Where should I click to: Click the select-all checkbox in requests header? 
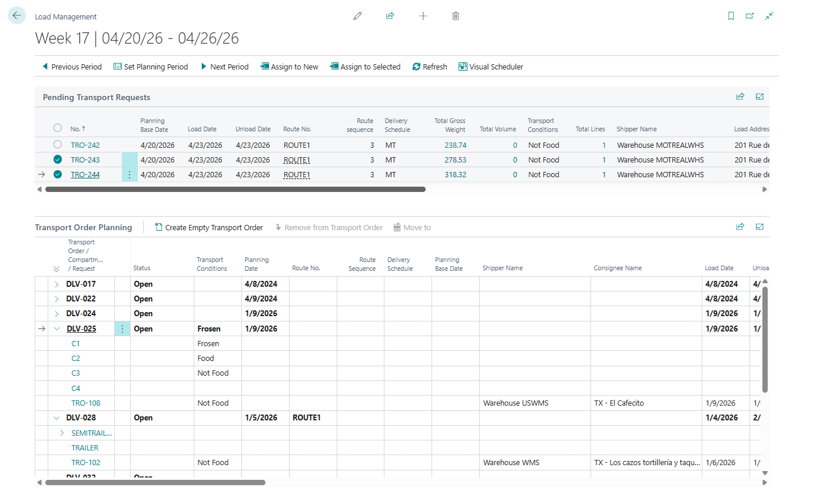57,127
